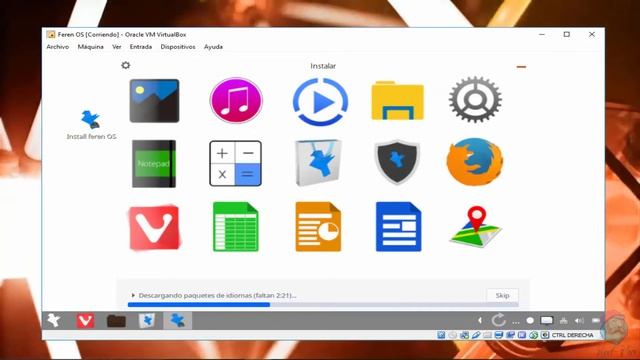Expand the Descargando paquetes details triangle
640x360 pixels.
pos(133,295)
